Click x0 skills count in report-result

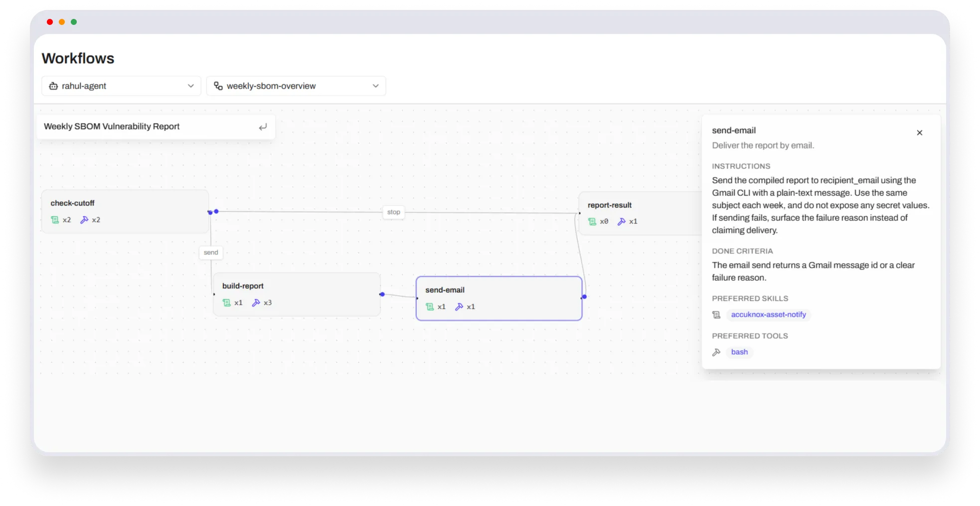(604, 222)
